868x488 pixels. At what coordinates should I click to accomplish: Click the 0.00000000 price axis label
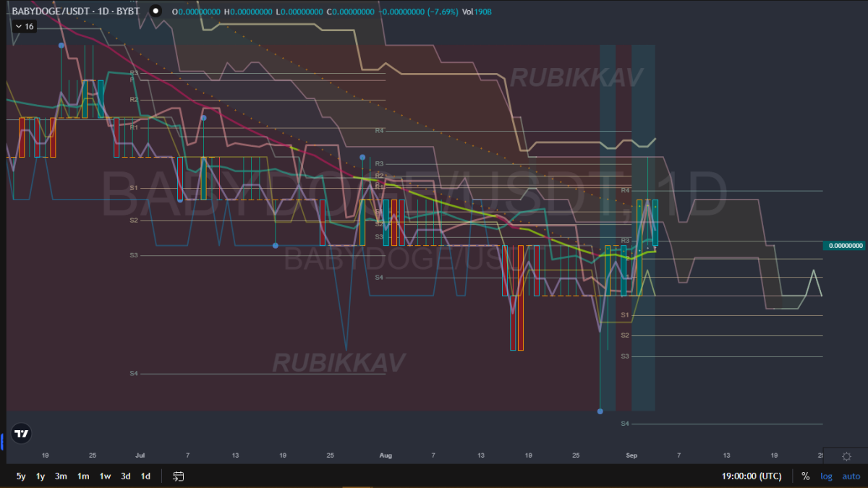click(x=845, y=246)
